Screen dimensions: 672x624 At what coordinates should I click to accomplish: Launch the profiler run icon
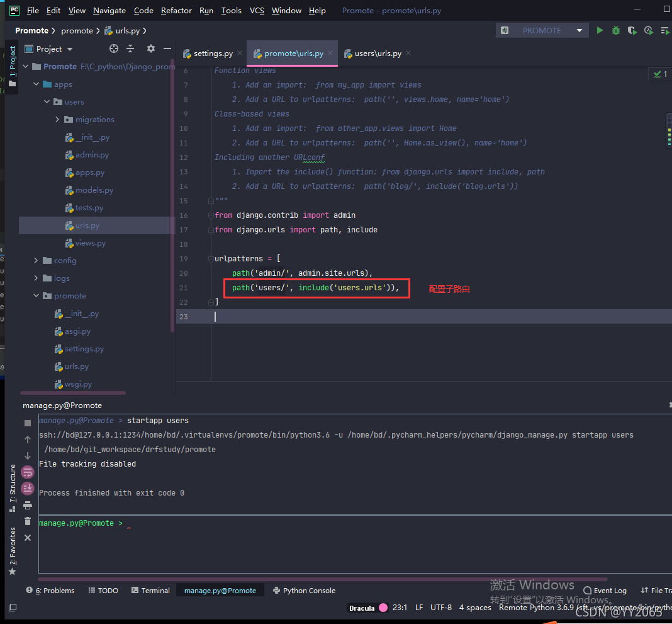pos(649,30)
